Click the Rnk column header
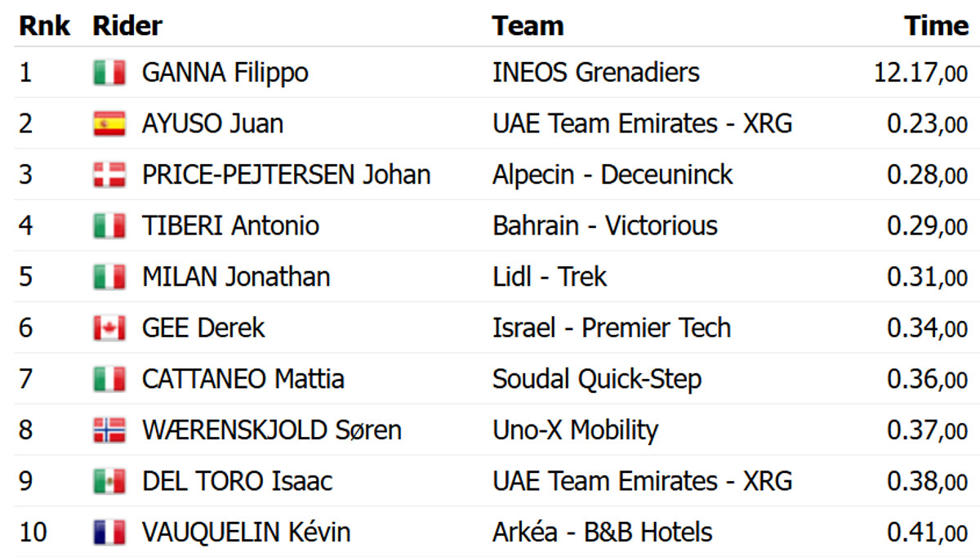This screenshot has height=557, width=980. pos(44,25)
